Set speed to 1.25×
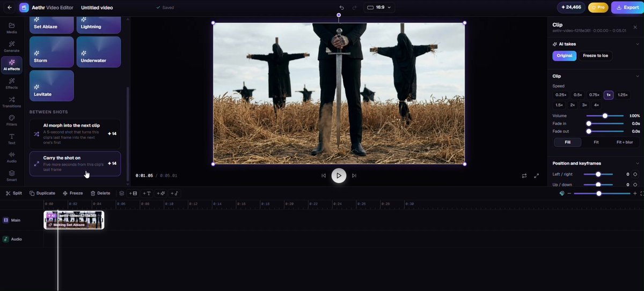The image size is (644, 291). click(x=623, y=95)
